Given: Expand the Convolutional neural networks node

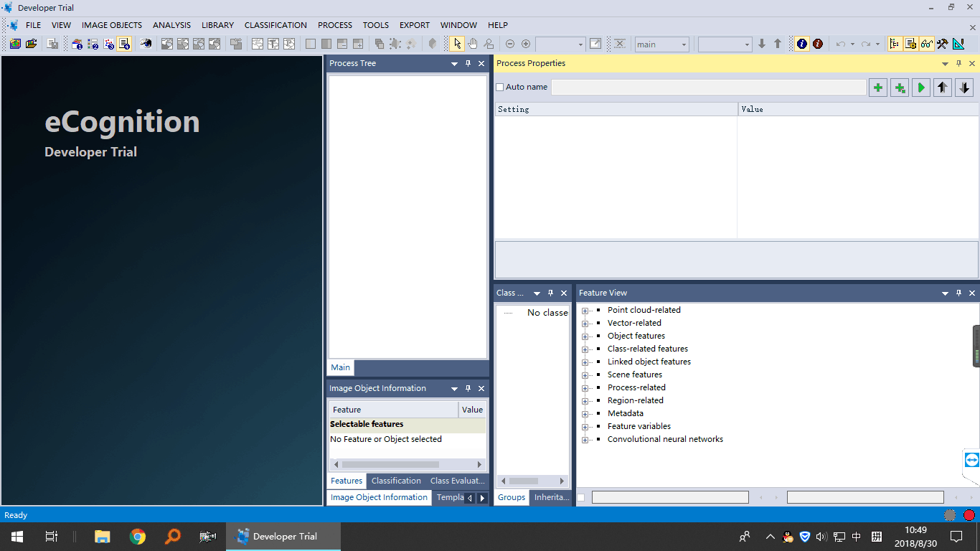Looking at the screenshot, I should [585, 440].
